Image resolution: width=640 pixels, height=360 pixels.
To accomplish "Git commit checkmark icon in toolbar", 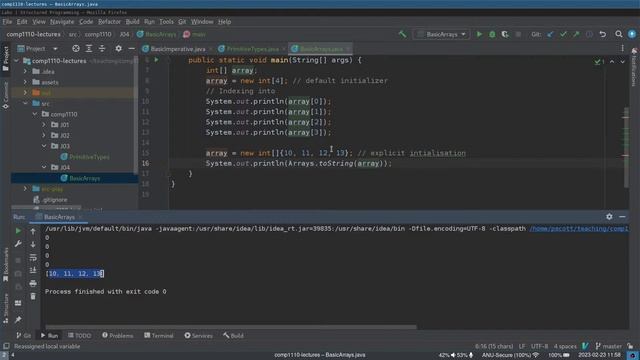I will [563, 34].
